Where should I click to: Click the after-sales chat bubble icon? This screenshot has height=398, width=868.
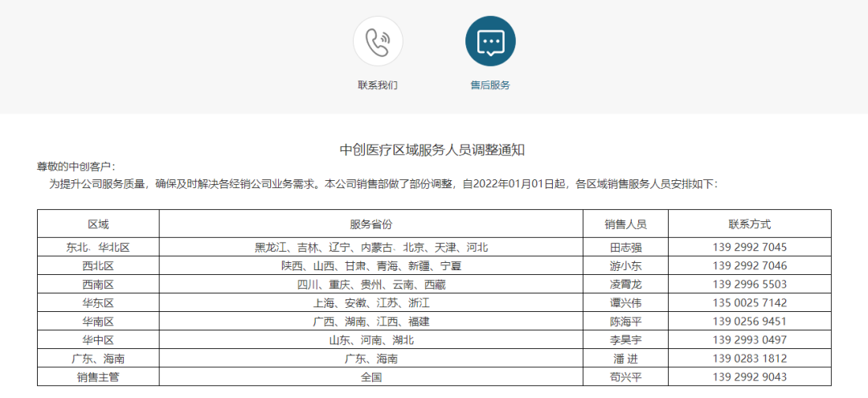click(x=490, y=41)
